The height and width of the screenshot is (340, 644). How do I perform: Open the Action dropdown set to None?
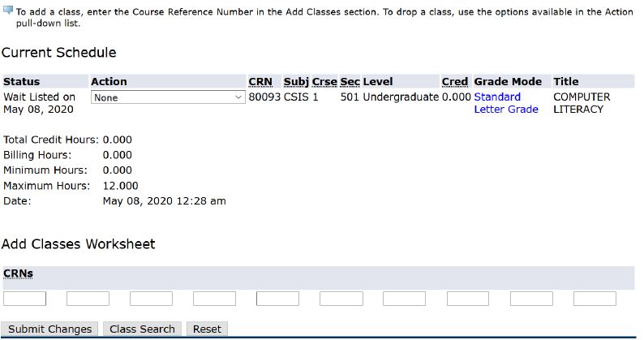click(168, 97)
